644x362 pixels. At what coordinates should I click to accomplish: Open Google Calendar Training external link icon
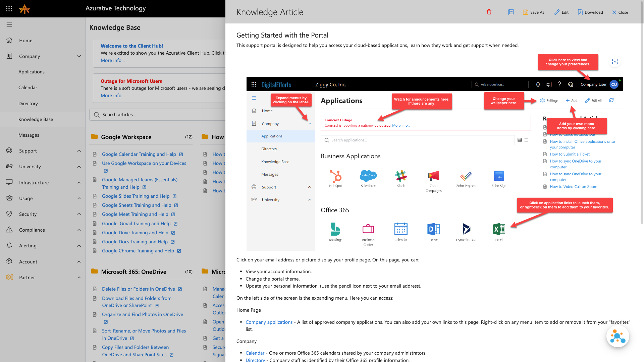pos(181,154)
